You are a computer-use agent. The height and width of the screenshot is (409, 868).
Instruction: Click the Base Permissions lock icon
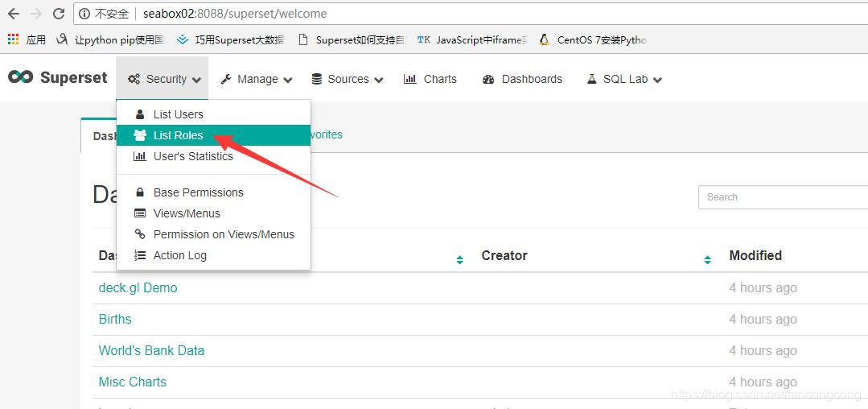coord(140,192)
